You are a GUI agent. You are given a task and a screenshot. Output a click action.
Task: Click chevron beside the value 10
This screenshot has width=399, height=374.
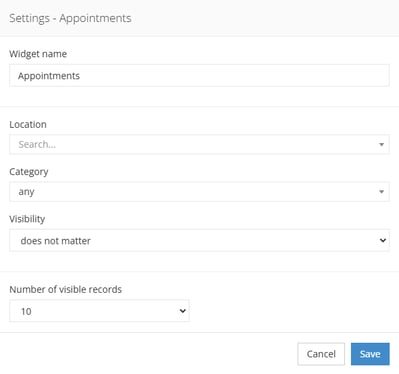(x=182, y=311)
